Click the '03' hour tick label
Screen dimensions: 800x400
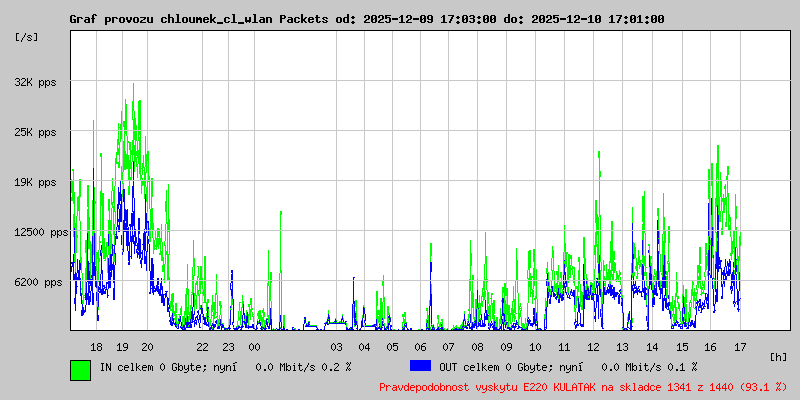336,347
